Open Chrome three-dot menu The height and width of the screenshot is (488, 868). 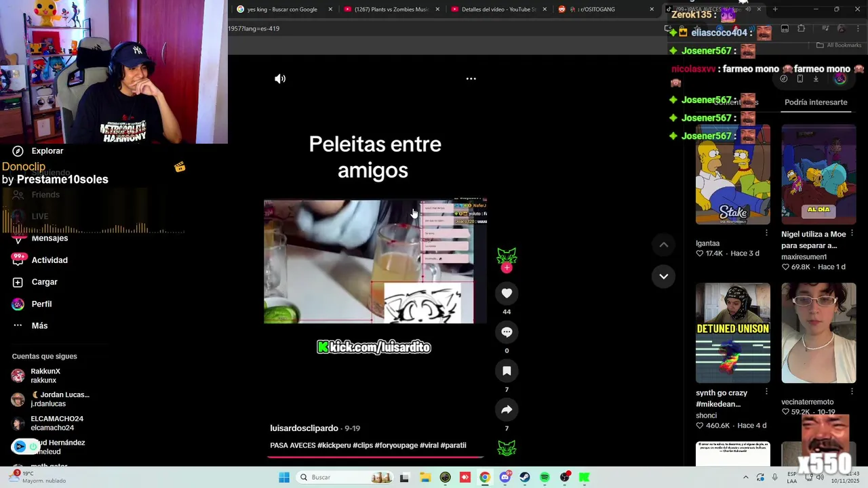pos(858,28)
